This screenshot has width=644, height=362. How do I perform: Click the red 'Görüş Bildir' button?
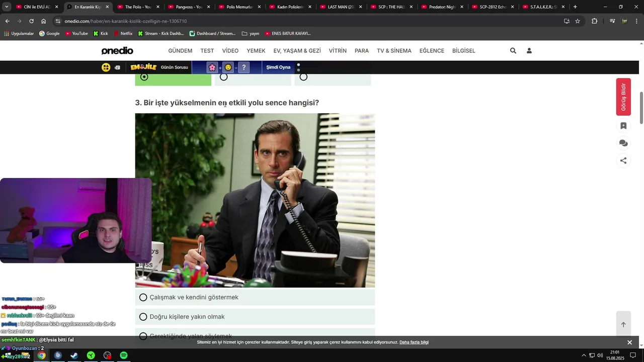click(x=623, y=97)
